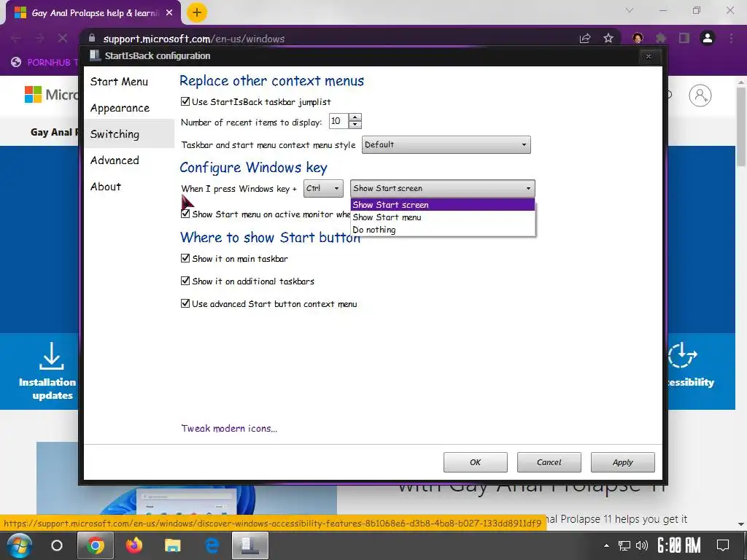Open the Appearance settings section
747x560 pixels.
click(x=120, y=108)
